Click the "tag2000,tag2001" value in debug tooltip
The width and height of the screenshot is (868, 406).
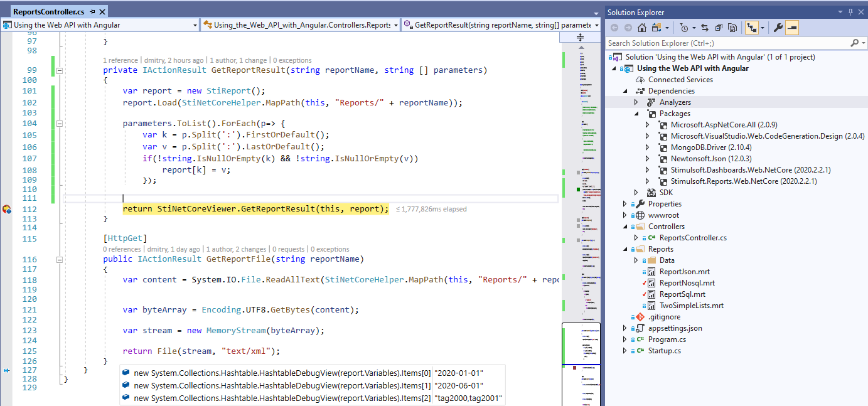[468, 398]
